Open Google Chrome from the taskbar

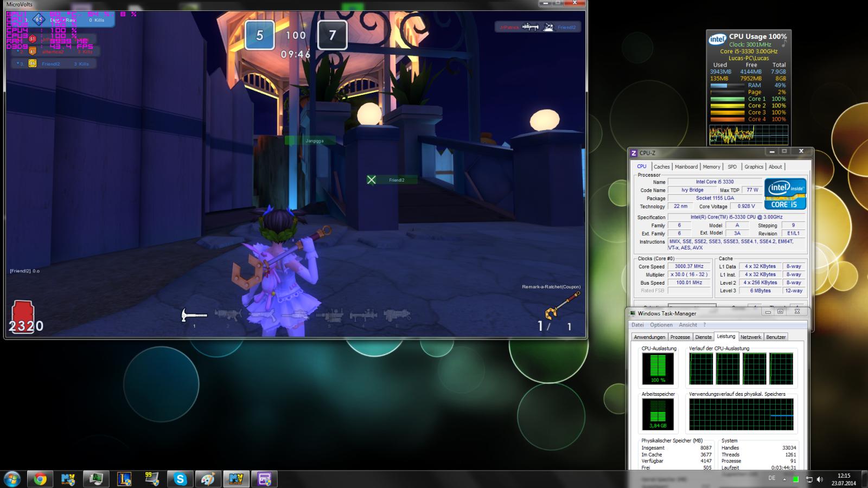tap(40, 479)
